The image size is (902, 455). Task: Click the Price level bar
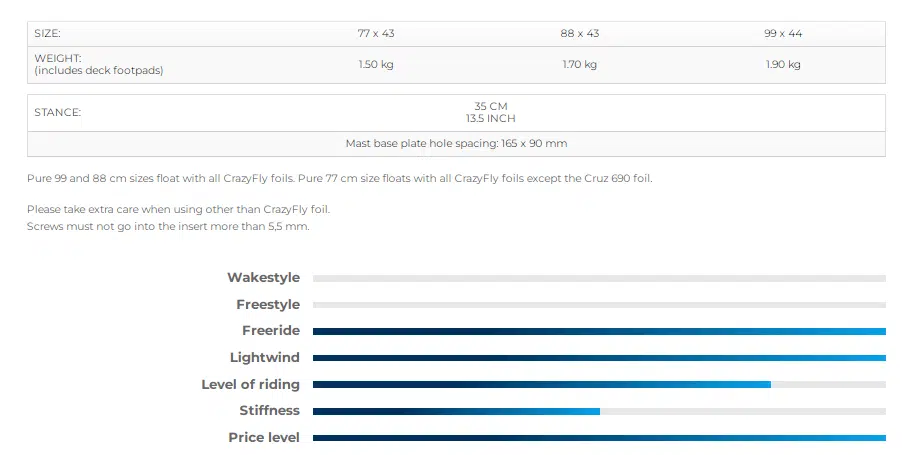599,438
